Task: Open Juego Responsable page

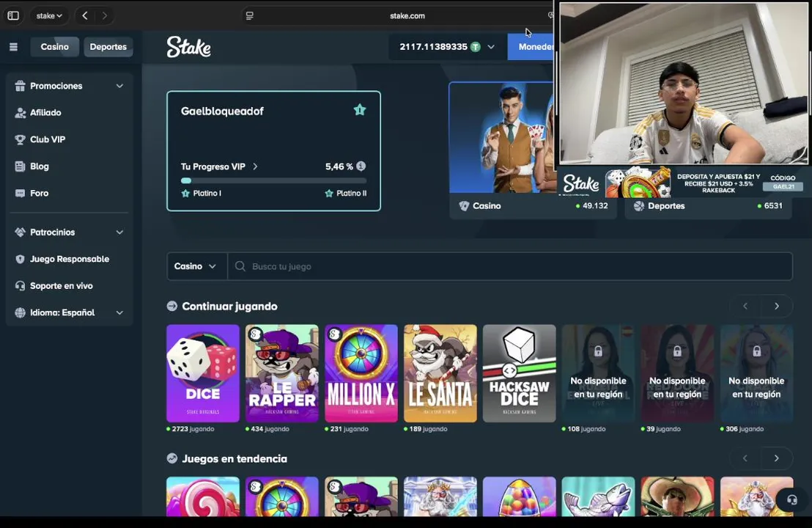Action: click(70, 259)
